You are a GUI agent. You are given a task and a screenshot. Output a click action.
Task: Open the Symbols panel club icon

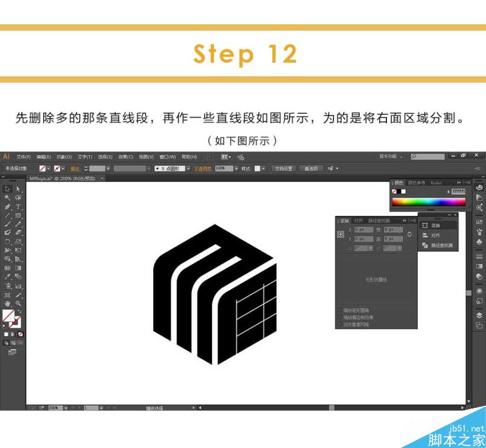click(479, 242)
